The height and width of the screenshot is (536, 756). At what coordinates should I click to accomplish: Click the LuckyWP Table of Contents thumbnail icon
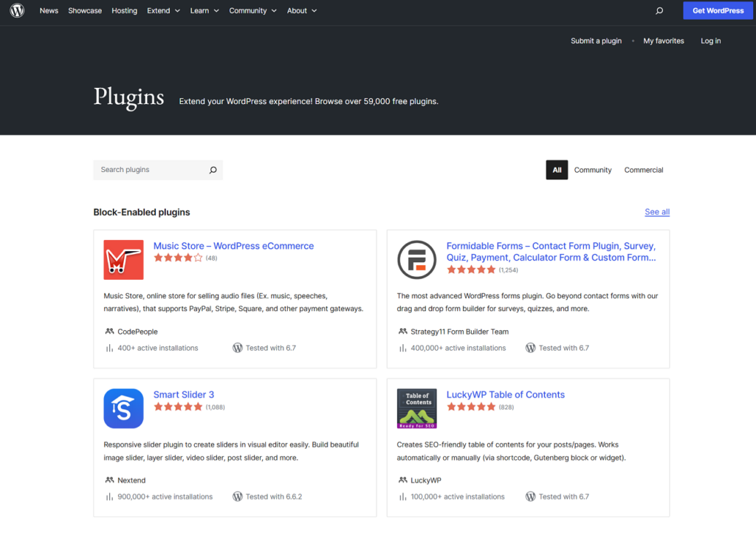pyautogui.click(x=416, y=408)
